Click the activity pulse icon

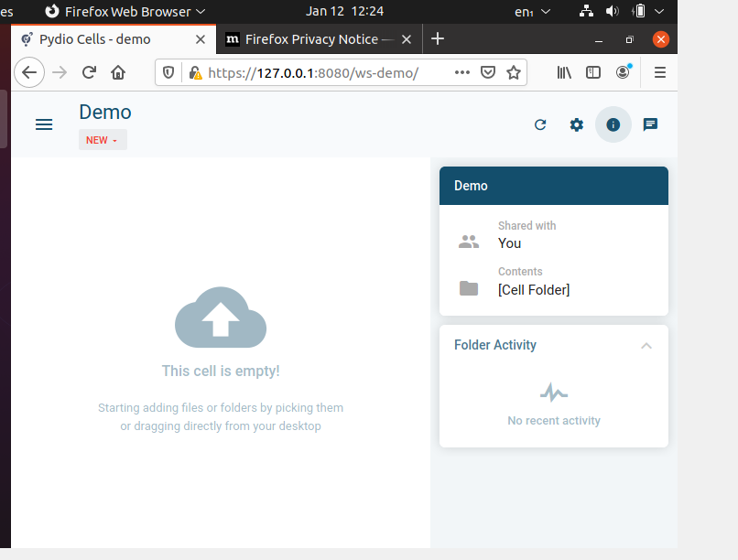[554, 393]
